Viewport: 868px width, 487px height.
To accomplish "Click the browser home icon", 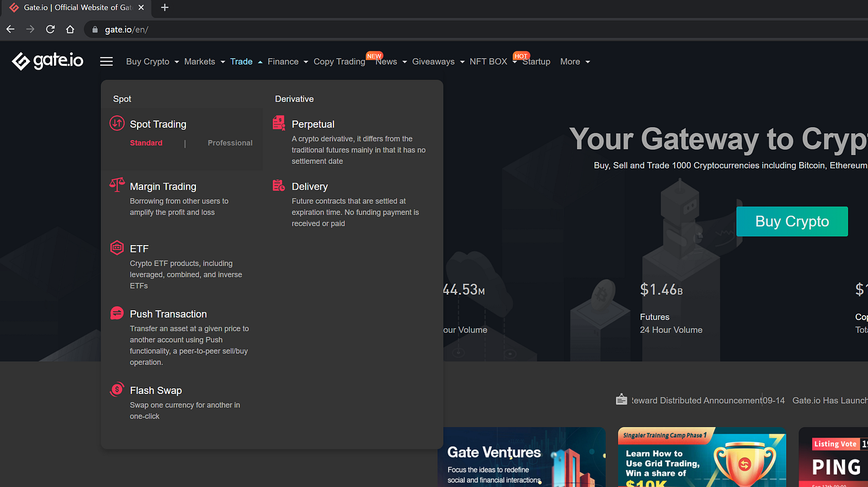I will click(x=70, y=29).
